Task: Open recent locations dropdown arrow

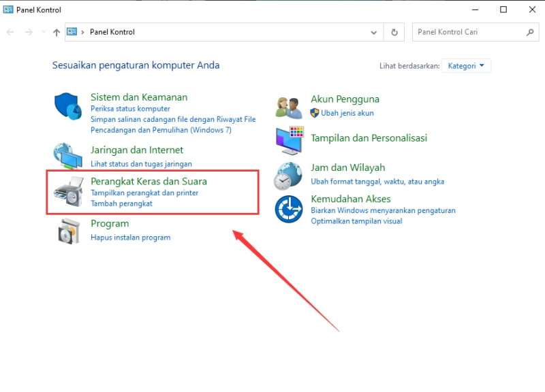Action: click(44, 32)
